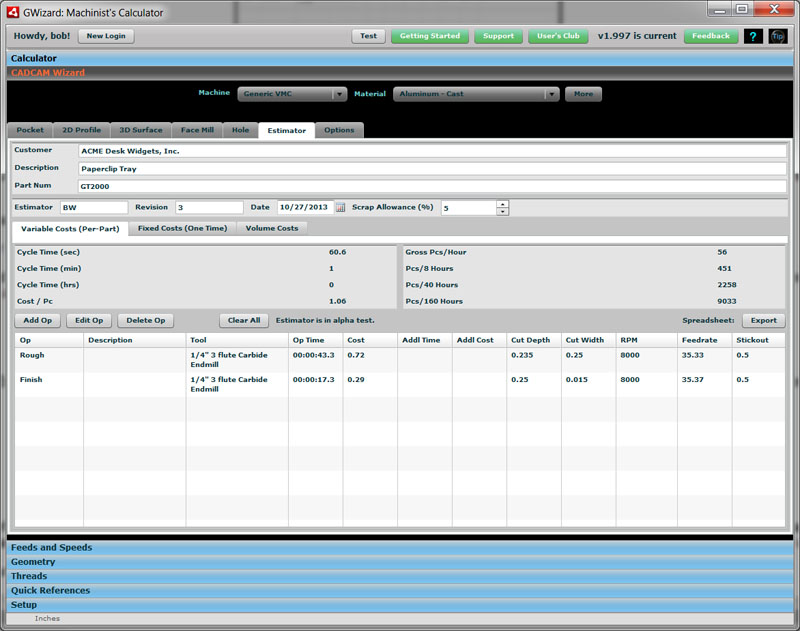Image resolution: width=800 pixels, height=631 pixels.
Task: Open the Material dropdown showing Aluminum - Cast
Action: tap(475, 93)
